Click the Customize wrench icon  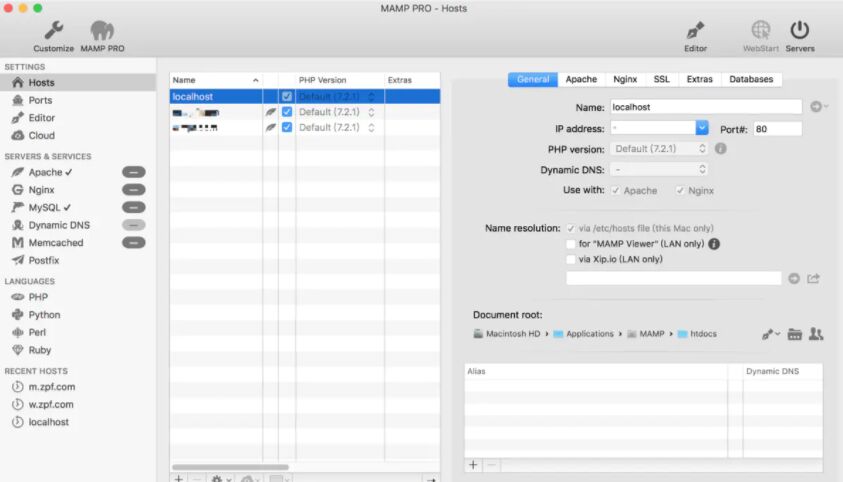click(53, 31)
